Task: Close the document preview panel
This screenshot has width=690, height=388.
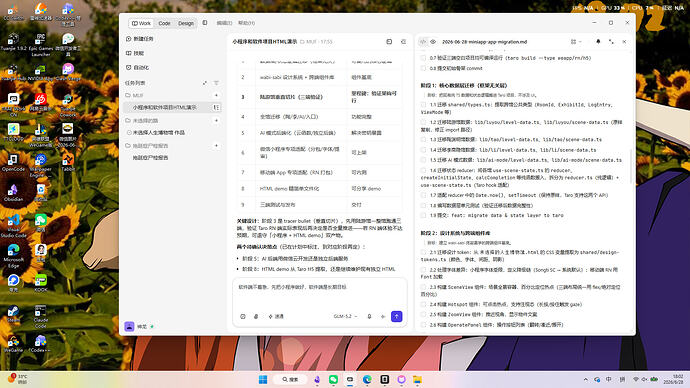Action: pyautogui.click(x=624, y=42)
